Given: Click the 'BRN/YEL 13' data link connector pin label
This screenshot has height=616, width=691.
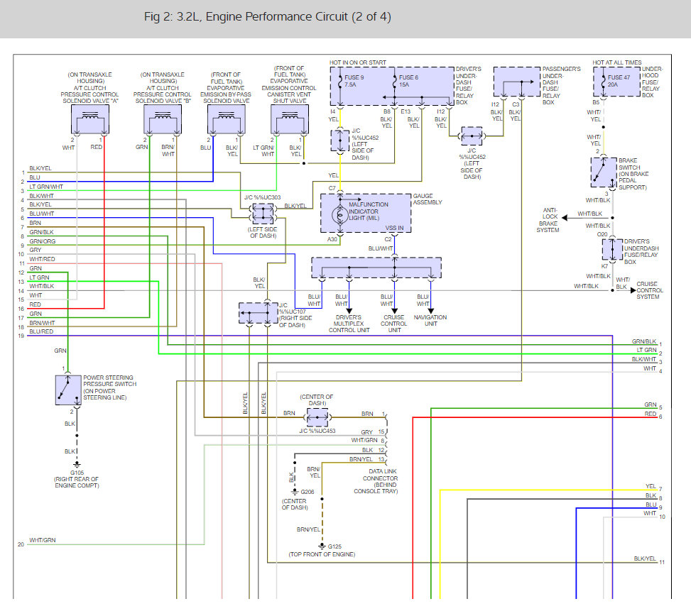Looking at the screenshot, I should 367,459.
